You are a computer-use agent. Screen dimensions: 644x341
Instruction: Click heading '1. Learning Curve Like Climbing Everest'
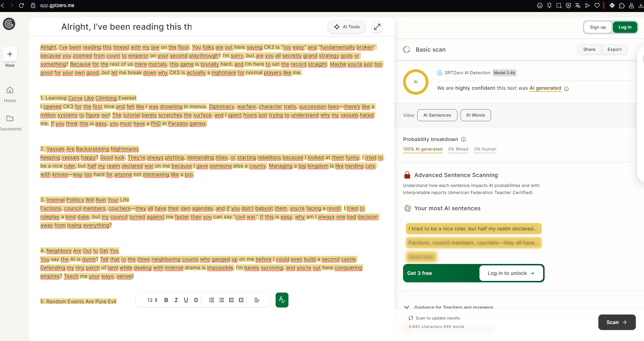pos(88,98)
